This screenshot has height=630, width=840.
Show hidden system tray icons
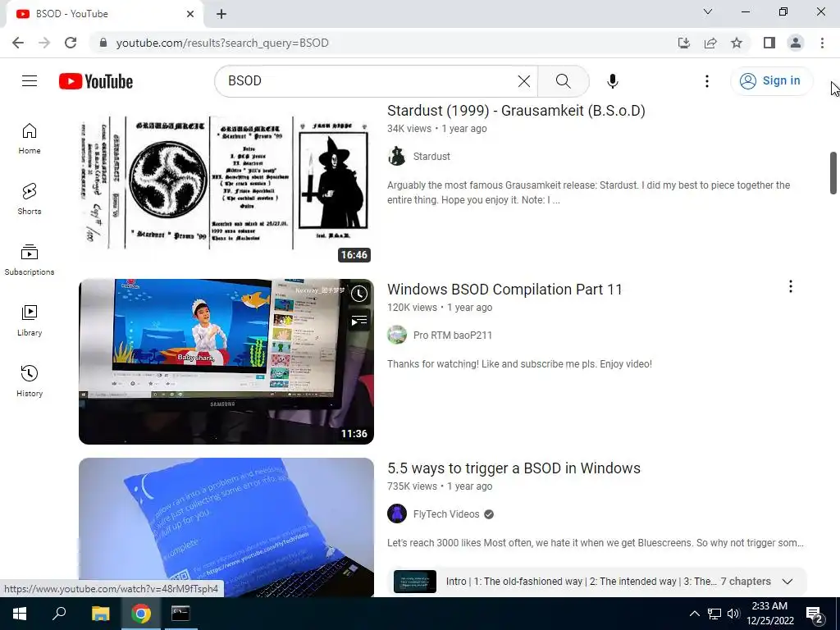(x=694, y=614)
